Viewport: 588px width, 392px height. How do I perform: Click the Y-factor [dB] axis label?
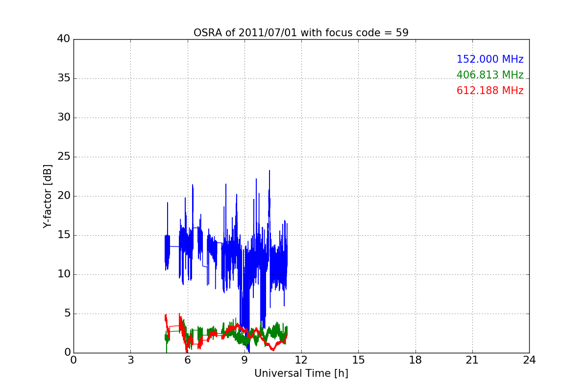pyautogui.click(x=48, y=196)
